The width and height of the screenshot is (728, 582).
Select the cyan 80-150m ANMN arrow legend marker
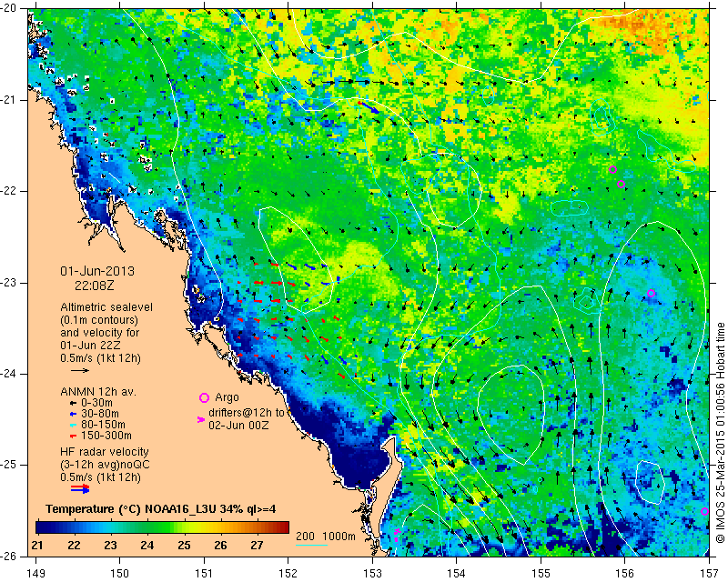point(73,425)
